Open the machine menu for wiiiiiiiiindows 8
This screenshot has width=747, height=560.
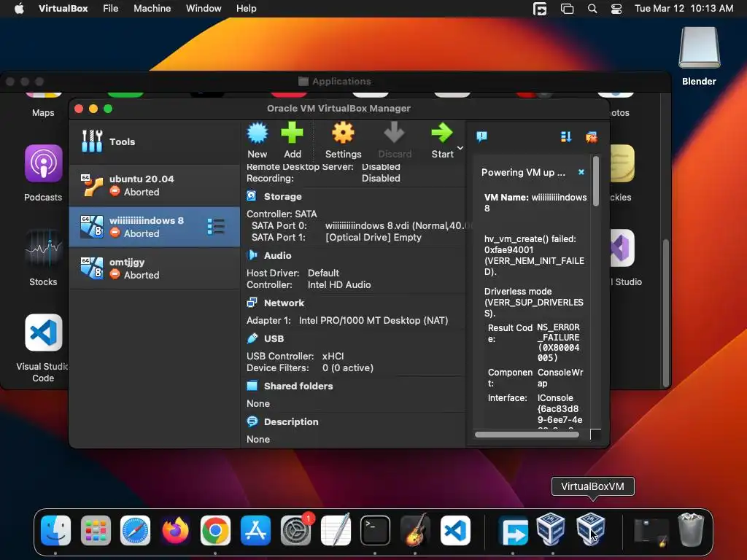[x=216, y=227]
